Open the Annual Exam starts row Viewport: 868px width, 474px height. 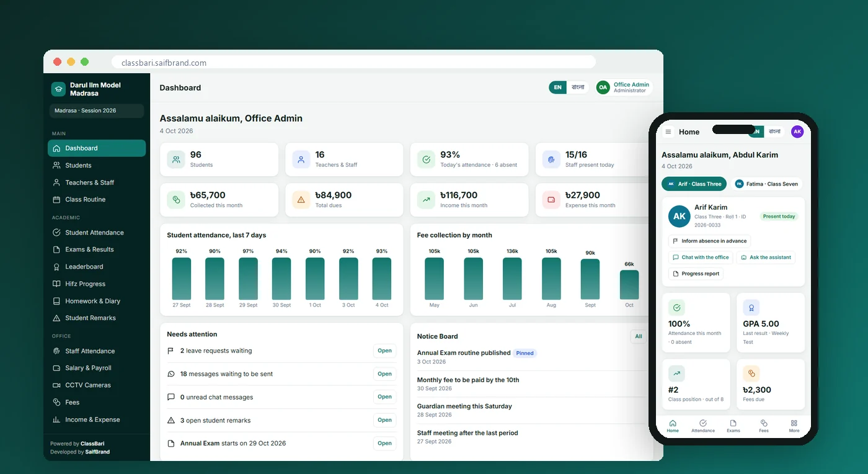coord(384,444)
